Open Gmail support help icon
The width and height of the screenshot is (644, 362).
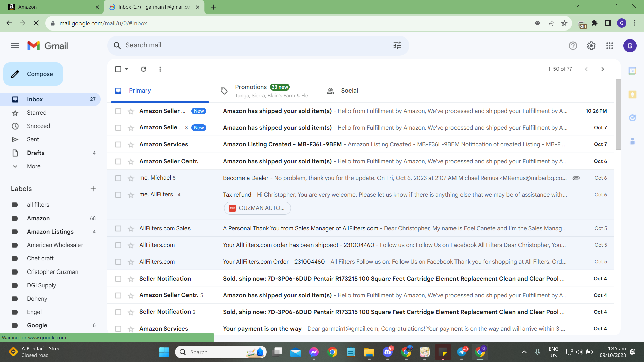click(573, 46)
